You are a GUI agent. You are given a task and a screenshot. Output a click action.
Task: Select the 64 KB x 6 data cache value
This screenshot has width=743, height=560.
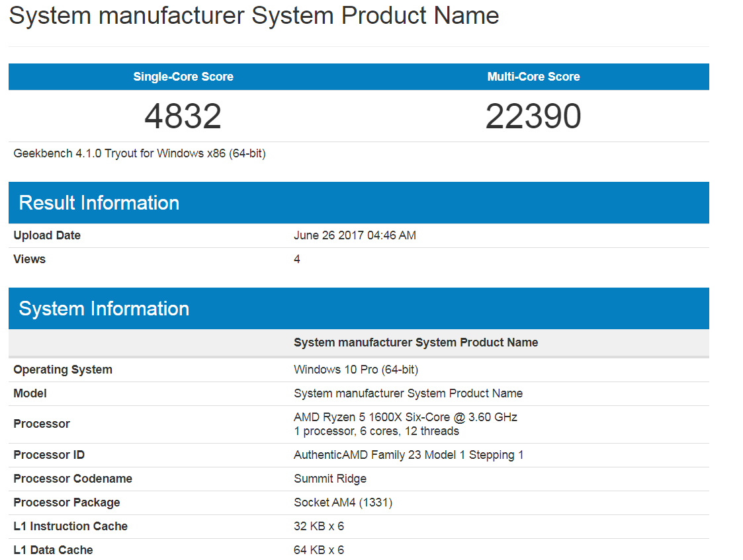(x=319, y=550)
